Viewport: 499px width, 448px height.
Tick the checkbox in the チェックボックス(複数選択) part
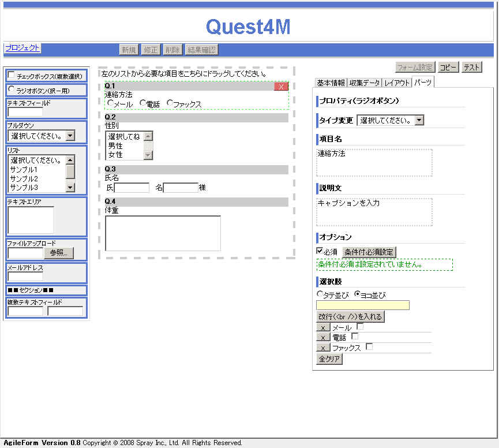(x=11, y=75)
